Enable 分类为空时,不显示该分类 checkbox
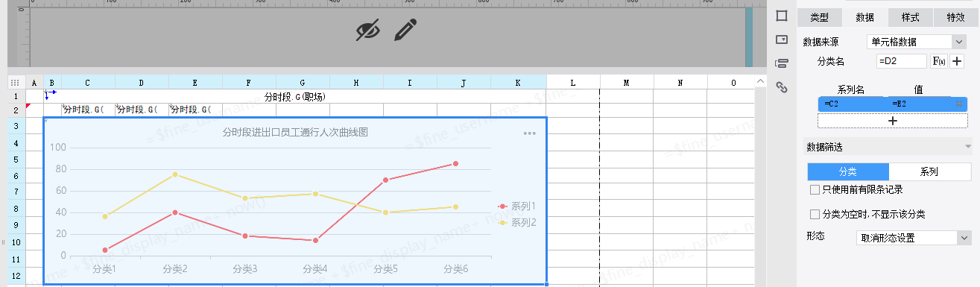Viewport: 980px width, 287px height. coord(815,215)
